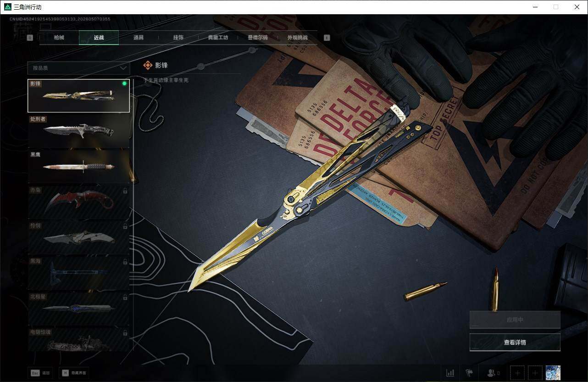This screenshot has height=382, width=588.
Task: Select the 影锋 knife thumbnail
Action: pyautogui.click(x=78, y=95)
